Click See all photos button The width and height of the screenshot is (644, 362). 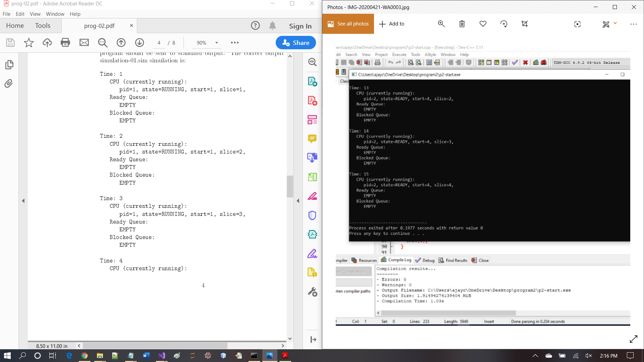tap(348, 24)
